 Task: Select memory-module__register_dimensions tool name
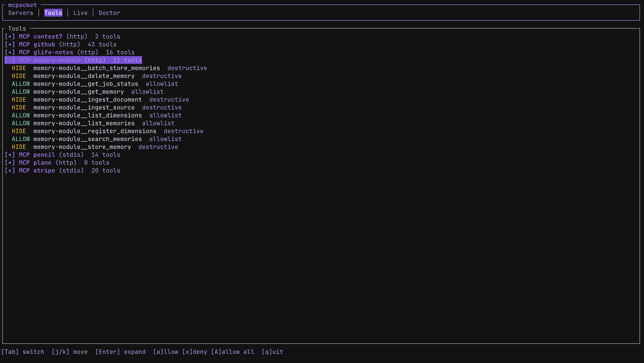pos(95,131)
